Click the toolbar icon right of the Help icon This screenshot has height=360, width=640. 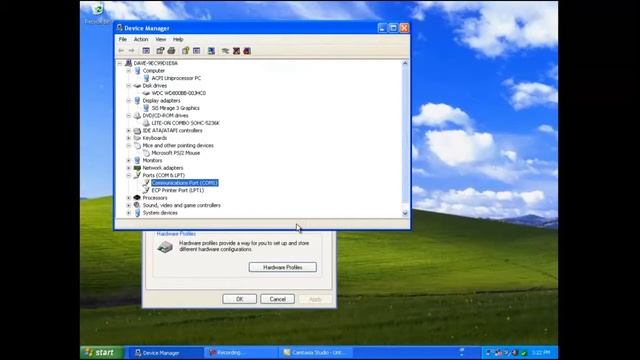point(196,51)
